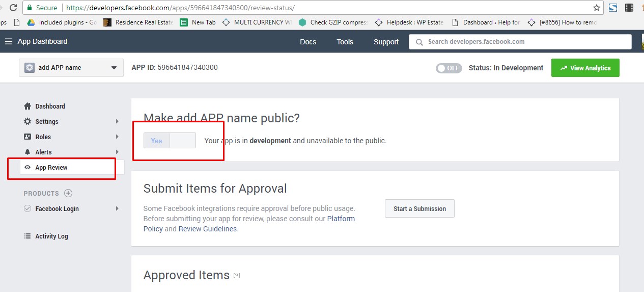Viewport: 644px width, 292px height.
Task: Open Support in the top navigation
Action: click(386, 42)
